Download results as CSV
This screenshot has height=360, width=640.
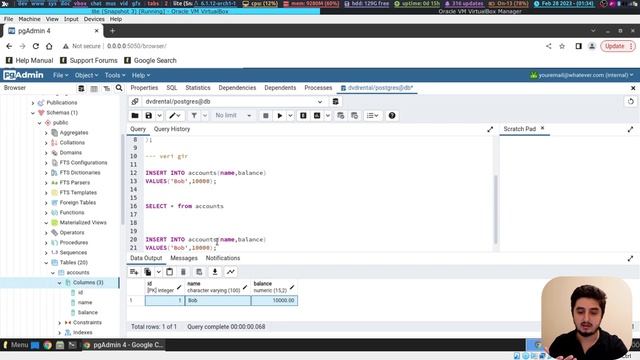[x=215, y=272]
